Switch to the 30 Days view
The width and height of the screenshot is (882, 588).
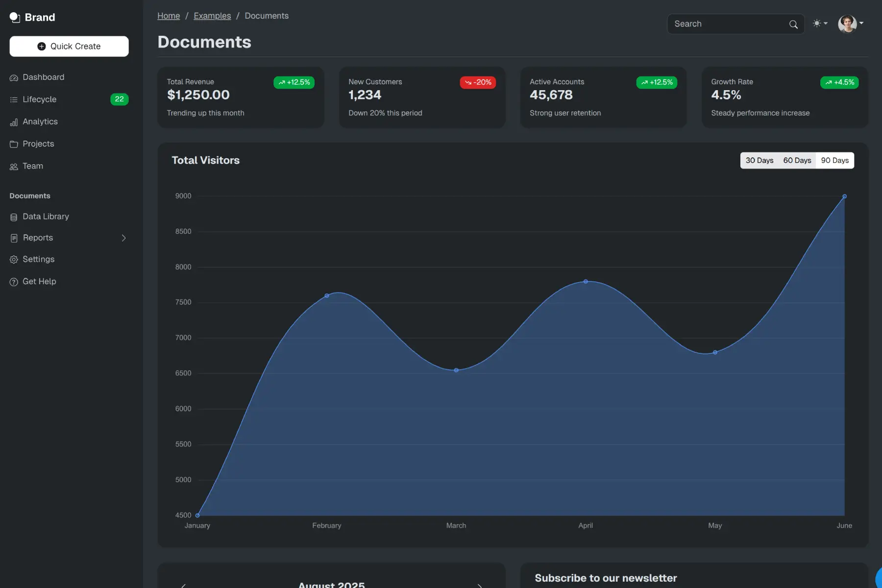click(759, 160)
